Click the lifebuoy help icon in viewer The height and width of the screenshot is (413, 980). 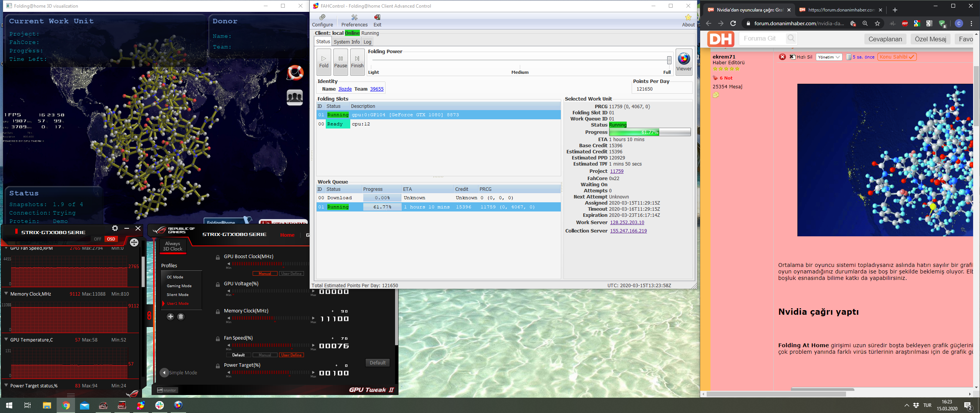coord(295,73)
